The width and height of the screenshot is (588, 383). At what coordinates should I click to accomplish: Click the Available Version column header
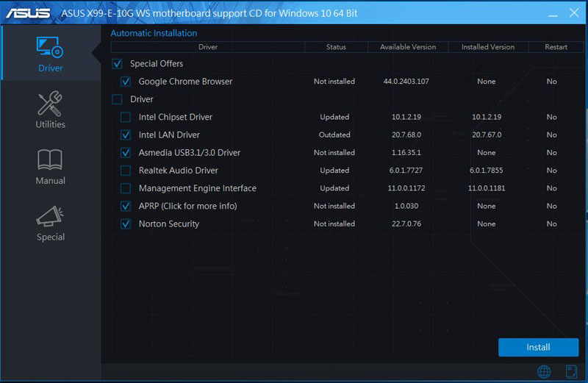[x=408, y=47]
